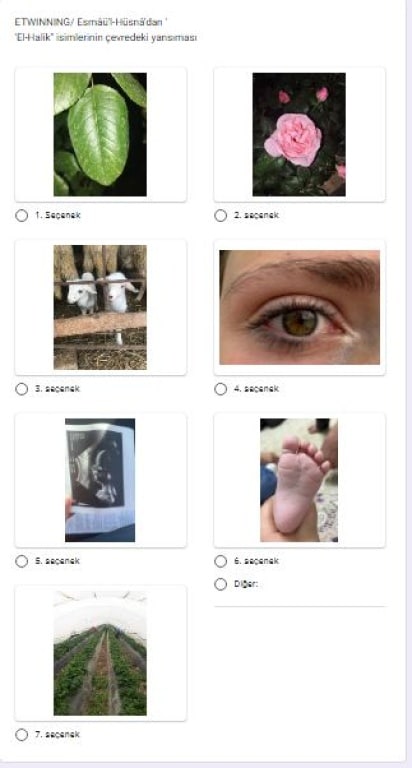
Task: Click the Diğer answer text field
Action: pyautogui.click(x=299, y=597)
